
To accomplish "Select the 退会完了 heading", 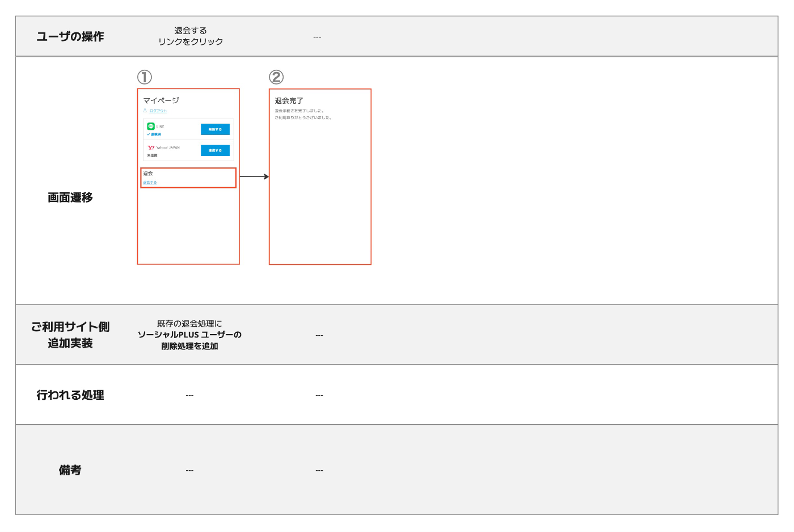I will click(x=289, y=101).
